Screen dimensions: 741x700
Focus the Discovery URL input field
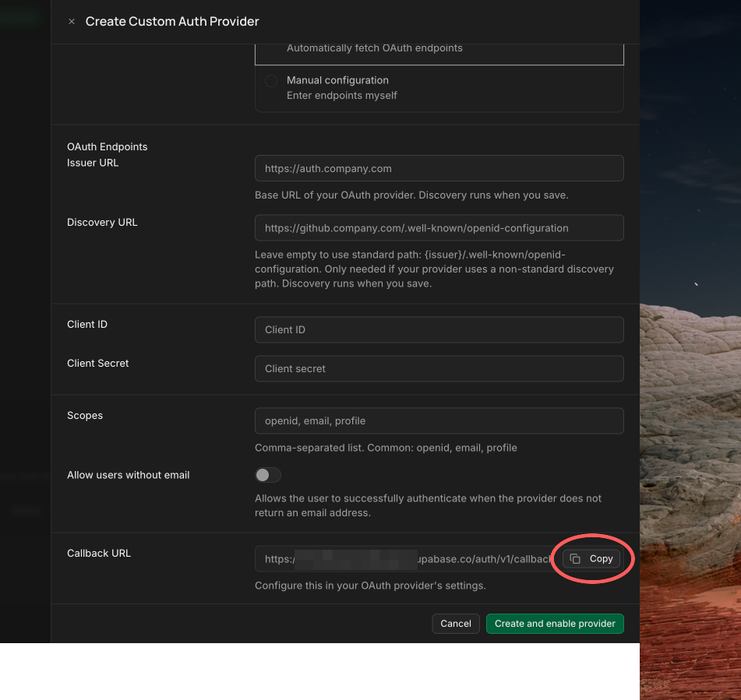439,228
